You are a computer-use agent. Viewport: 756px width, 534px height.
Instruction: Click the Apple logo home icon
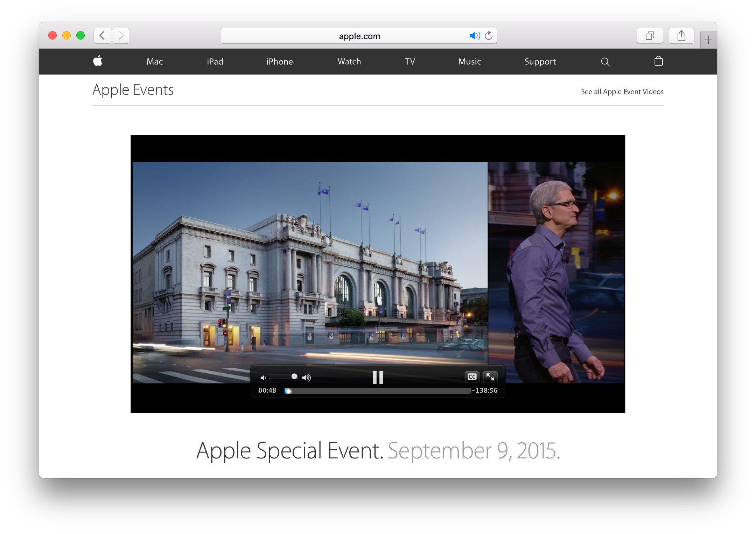[98, 61]
